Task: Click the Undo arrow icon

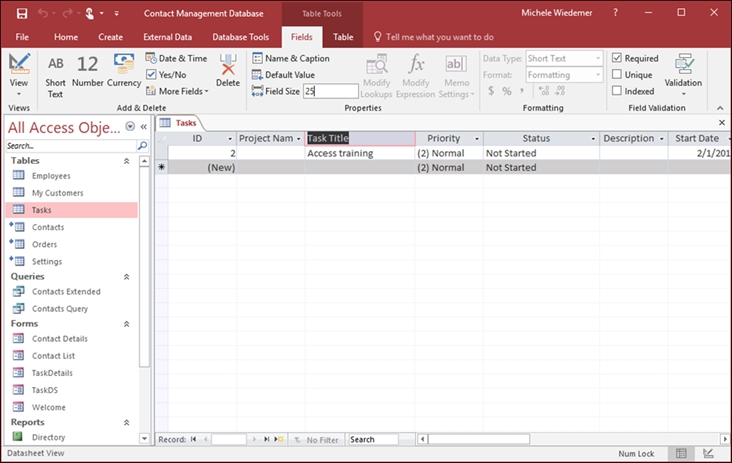Action: 43,14
